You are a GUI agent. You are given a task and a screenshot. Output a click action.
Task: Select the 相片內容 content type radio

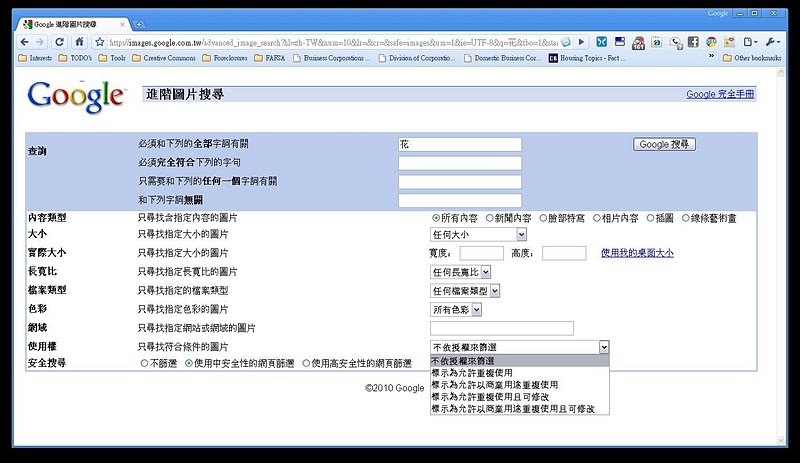tap(597, 217)
